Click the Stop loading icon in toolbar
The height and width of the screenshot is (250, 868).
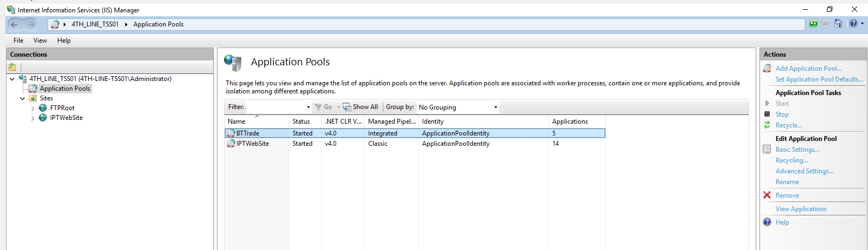point(825,23)
